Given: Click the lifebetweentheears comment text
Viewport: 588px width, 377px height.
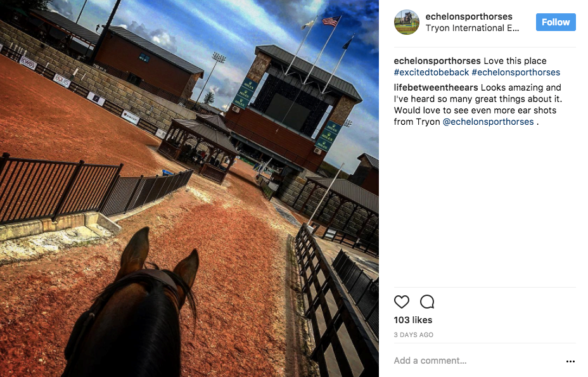Looking at the screenshot, I should tap(478, 105).
